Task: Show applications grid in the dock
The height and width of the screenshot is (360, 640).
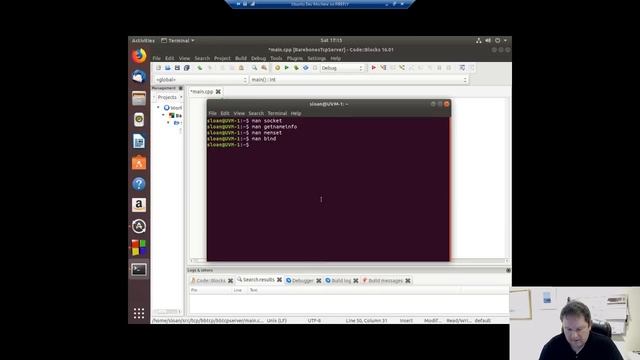Action: point(139,313)
